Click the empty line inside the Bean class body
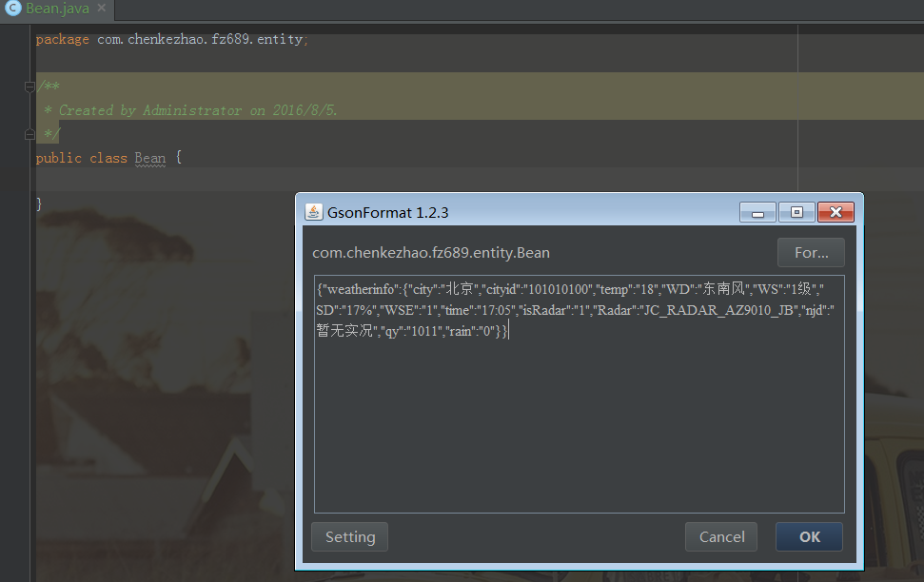 (x=412, y=179)
